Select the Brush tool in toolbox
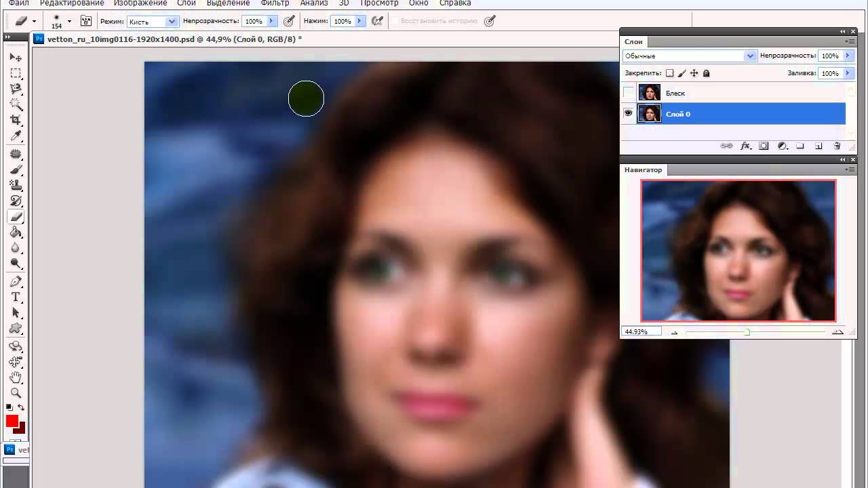 pyautogui.click(x=16, y=170)
